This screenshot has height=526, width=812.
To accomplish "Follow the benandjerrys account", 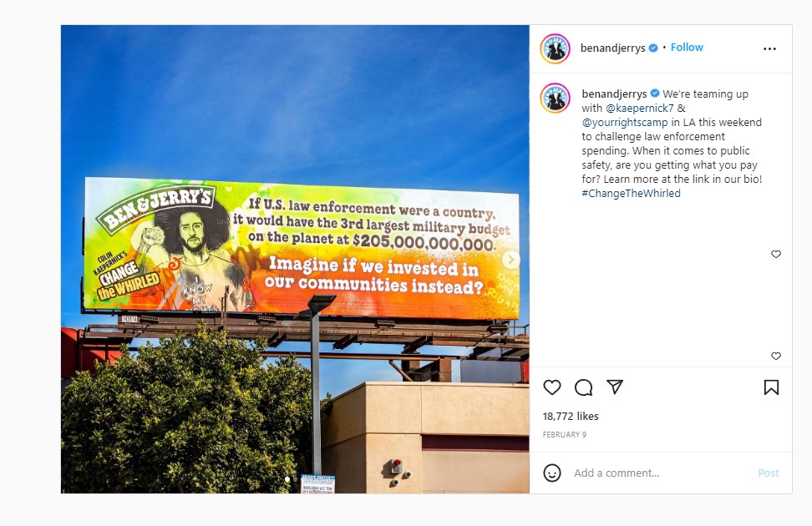I will (x=687, y=47).
